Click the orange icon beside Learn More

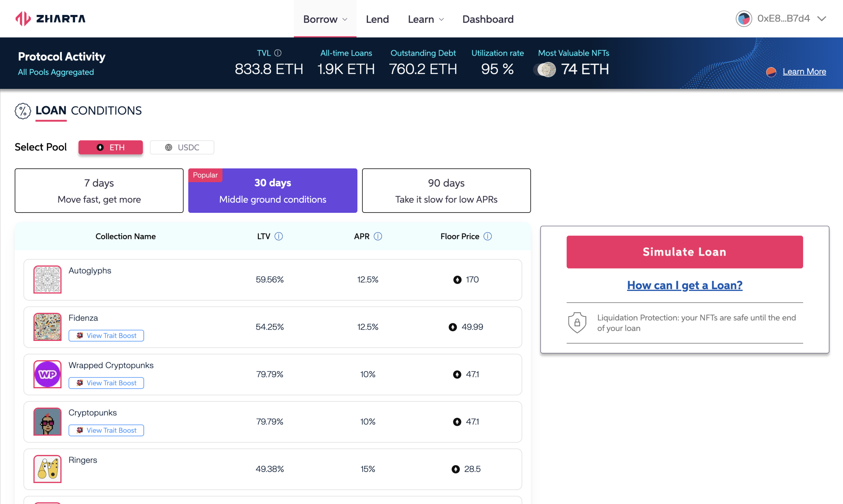tap(771, 72)
